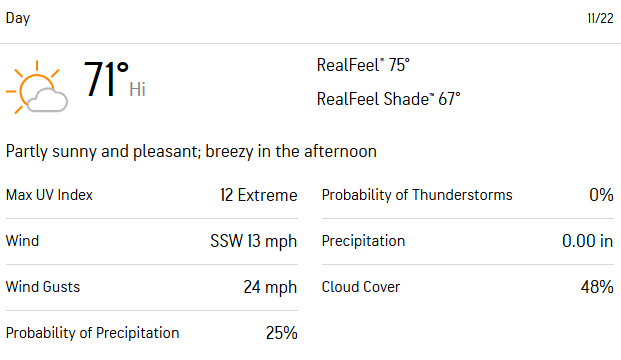Screen dimensions: 621x360
Task: Click the 24 mph gusts value
Action: (x=270, y=287)
